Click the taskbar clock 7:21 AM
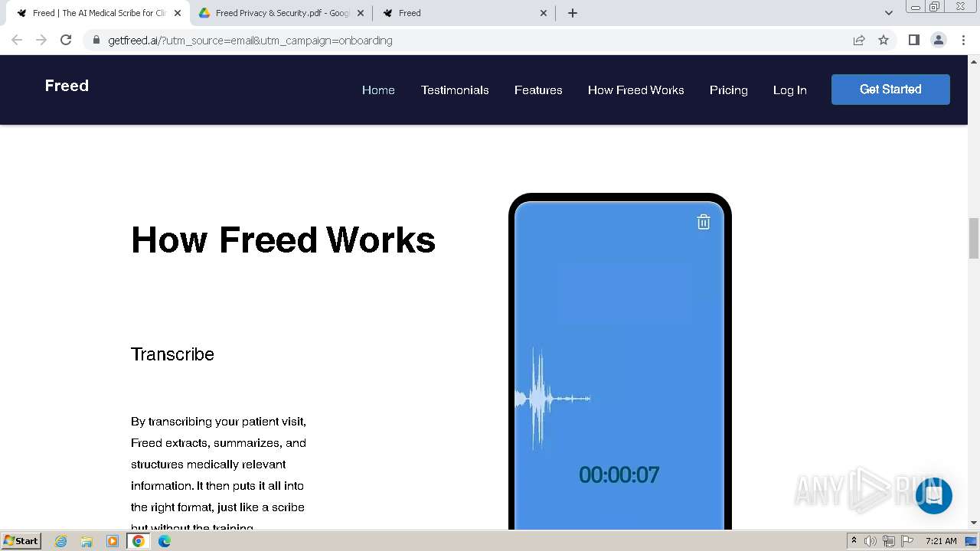The height and width of the screenshot is (551, 980). 941,541
